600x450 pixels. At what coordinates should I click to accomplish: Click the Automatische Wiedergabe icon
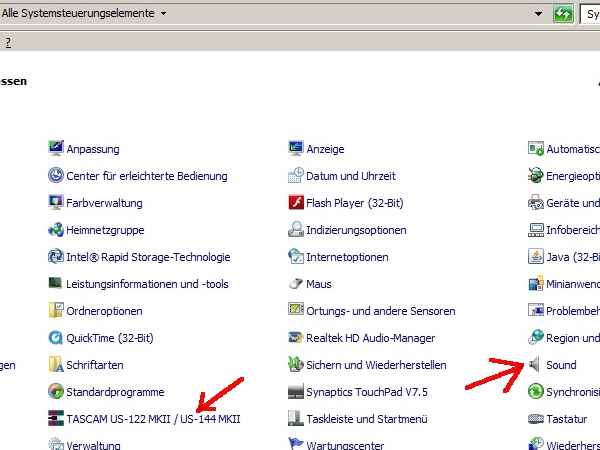(536, 148)
